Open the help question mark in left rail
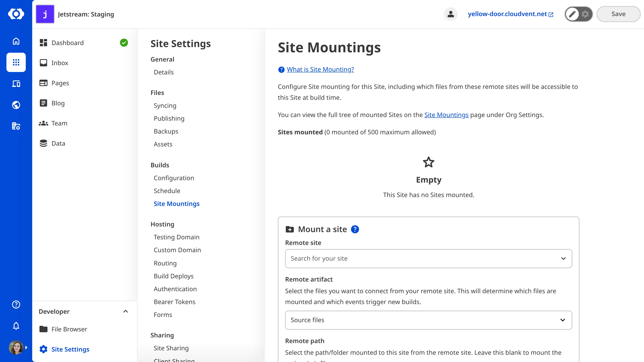This screenshot has width=644, height=362. [16, 304]
